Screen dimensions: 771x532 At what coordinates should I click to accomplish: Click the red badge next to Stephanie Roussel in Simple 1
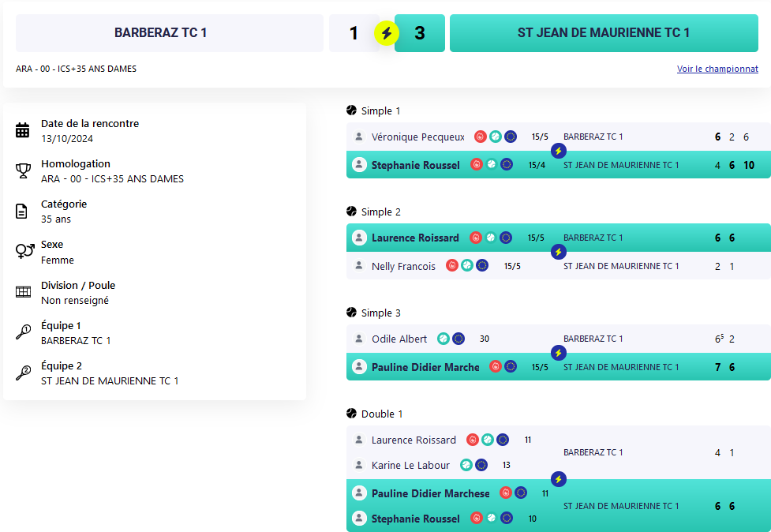[x=476, y=165]
